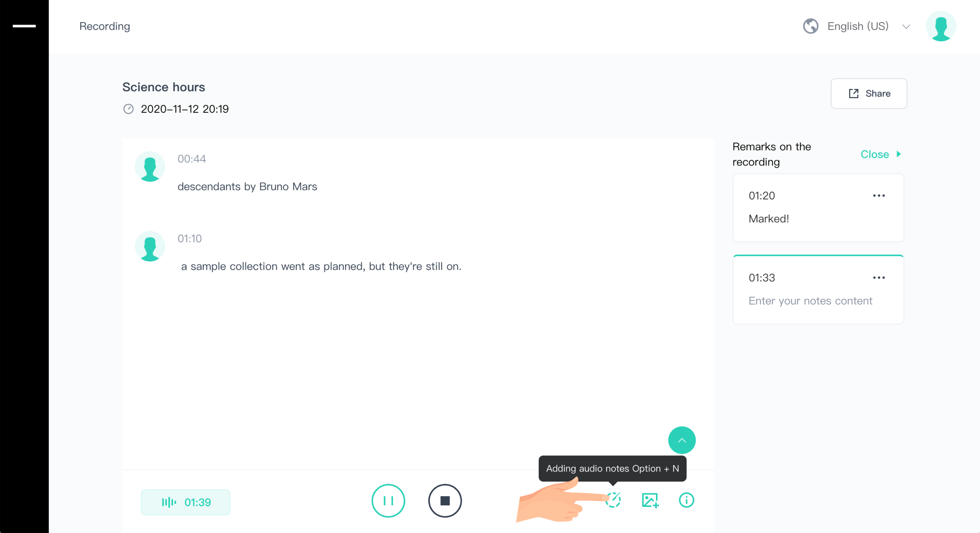980x533 pixels.
Task: Stop the recording
Action: point(445,501)
